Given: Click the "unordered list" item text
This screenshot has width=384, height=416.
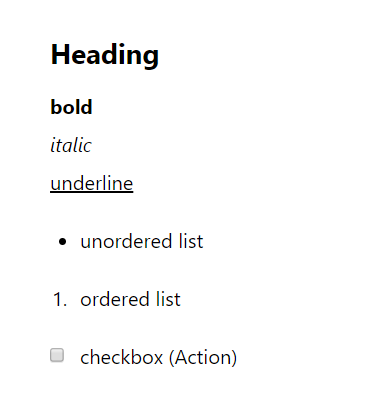Looking at the screenshot, I should [142, 241].
